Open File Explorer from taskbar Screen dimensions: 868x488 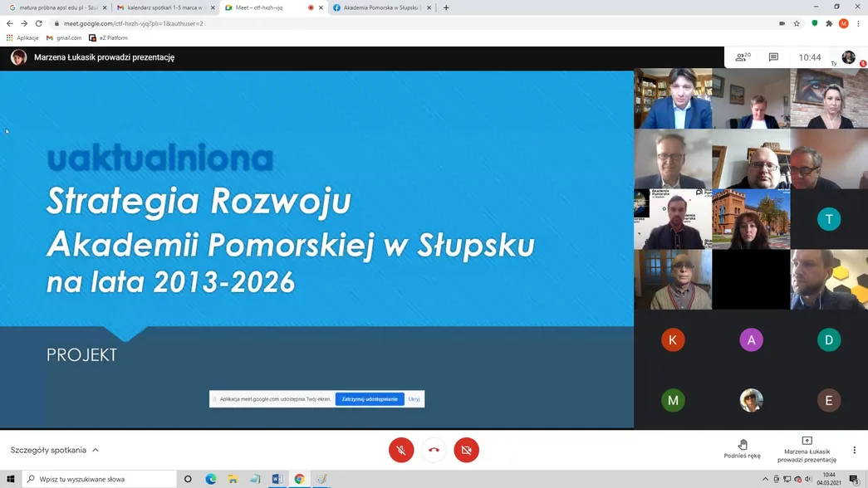233,479
